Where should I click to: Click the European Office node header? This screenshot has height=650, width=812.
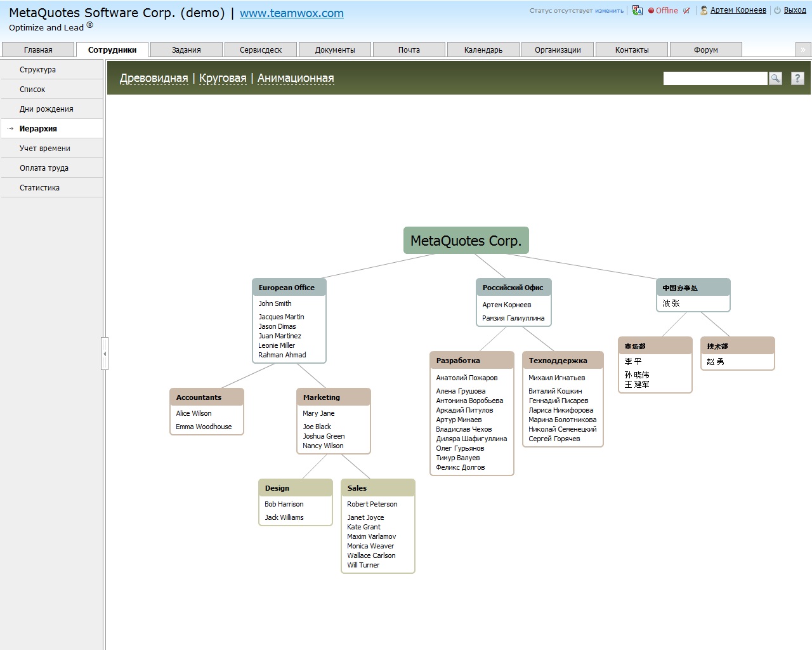289,288
